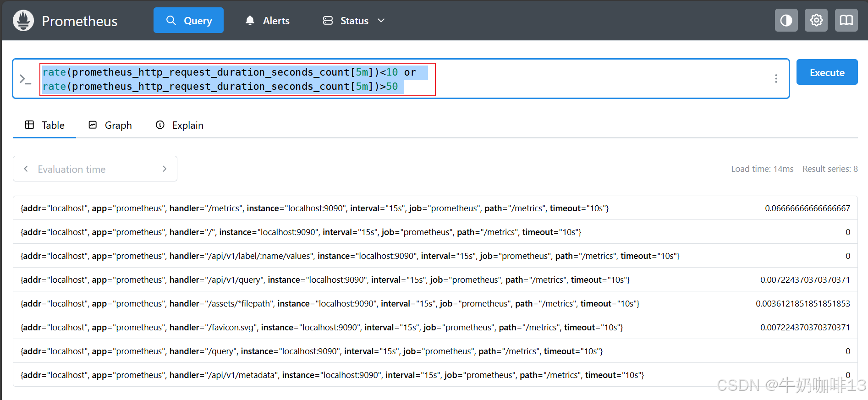Viewport: 868px width, 400px height.
Task: Click the Evaluation time input field
Action: tap(95, 169)
